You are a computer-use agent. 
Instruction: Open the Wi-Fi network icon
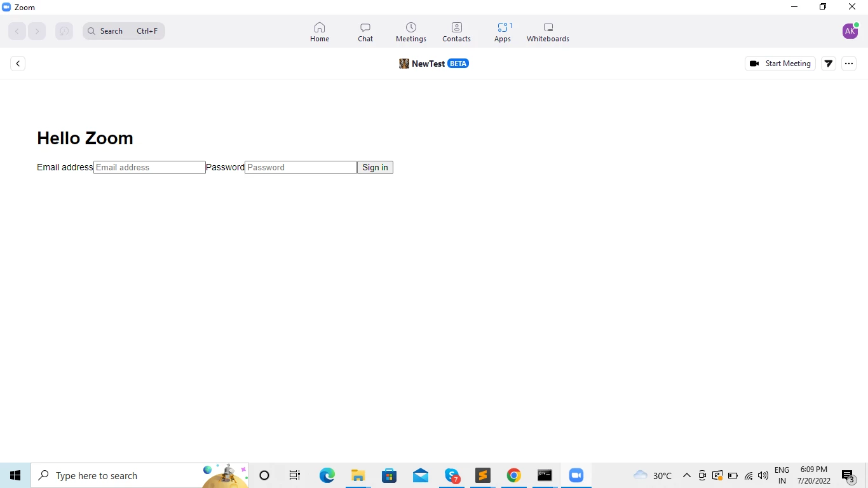tap(749, 475)
